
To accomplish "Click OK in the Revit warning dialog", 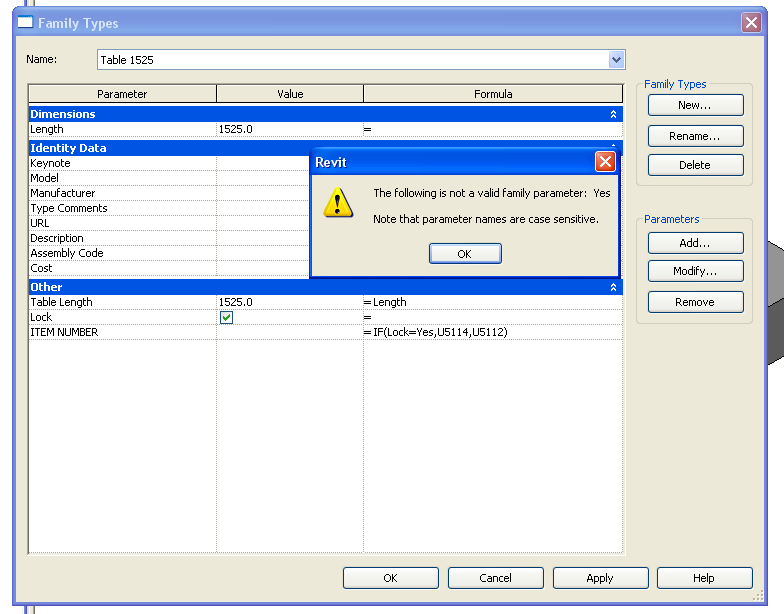I will coord(465,254).
